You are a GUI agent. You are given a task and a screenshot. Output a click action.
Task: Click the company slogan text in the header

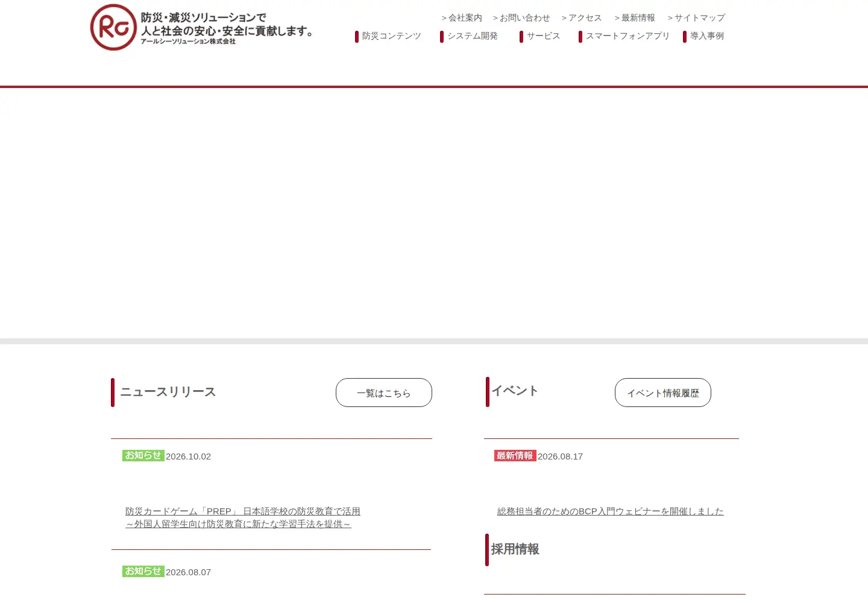click(227, 25)
